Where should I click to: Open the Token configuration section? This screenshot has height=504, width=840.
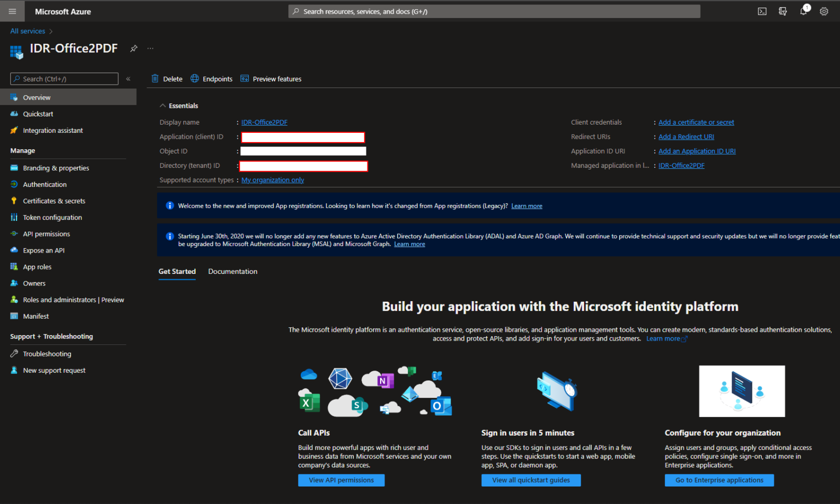coord(52,217)
